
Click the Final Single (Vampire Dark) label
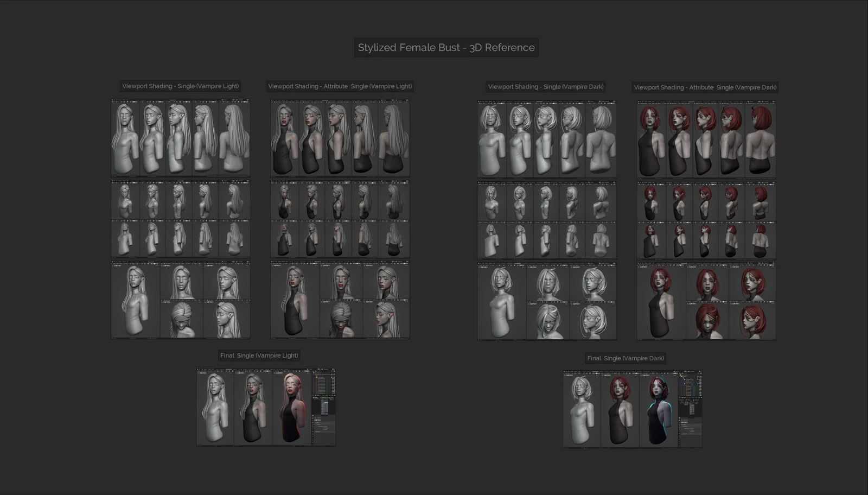626,358
